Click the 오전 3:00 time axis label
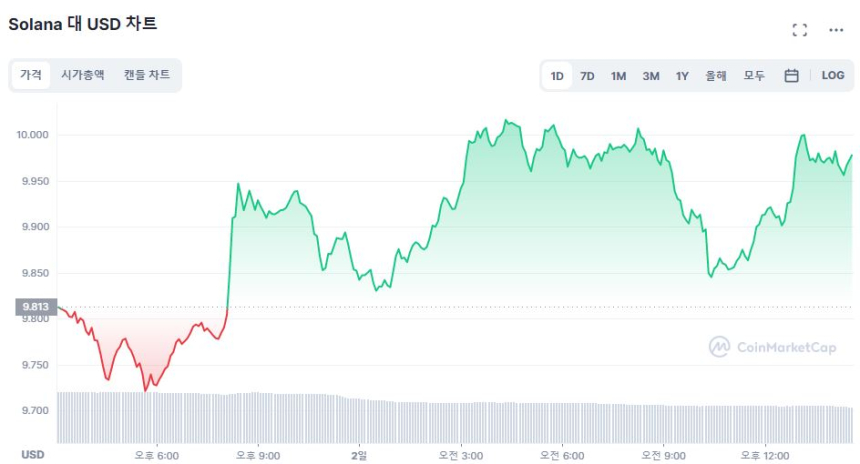 tap(460, 455)
